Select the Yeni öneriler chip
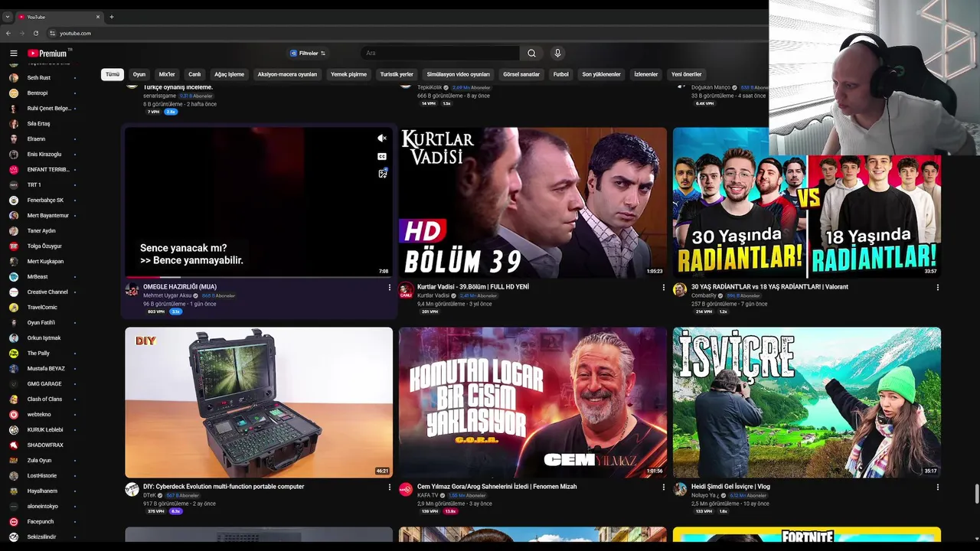980x551 pixels. coord(686,74)
